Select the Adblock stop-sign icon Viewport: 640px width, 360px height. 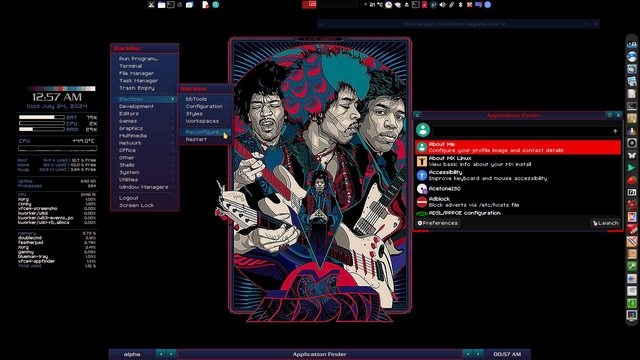pos(422,202)
